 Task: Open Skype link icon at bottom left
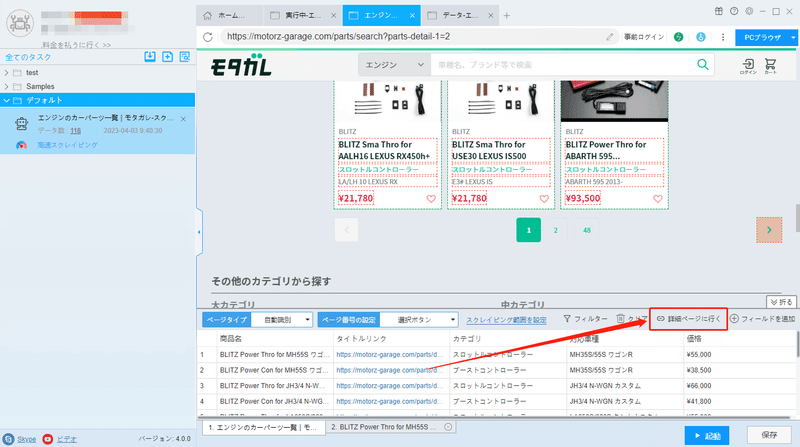coord(8,439)
